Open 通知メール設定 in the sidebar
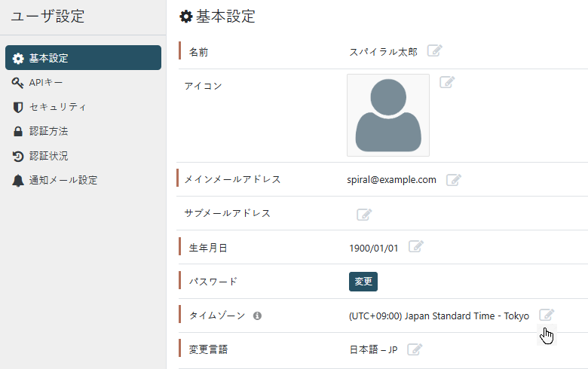Viewport: 588px width, 369px height. (x=63, y=180)
